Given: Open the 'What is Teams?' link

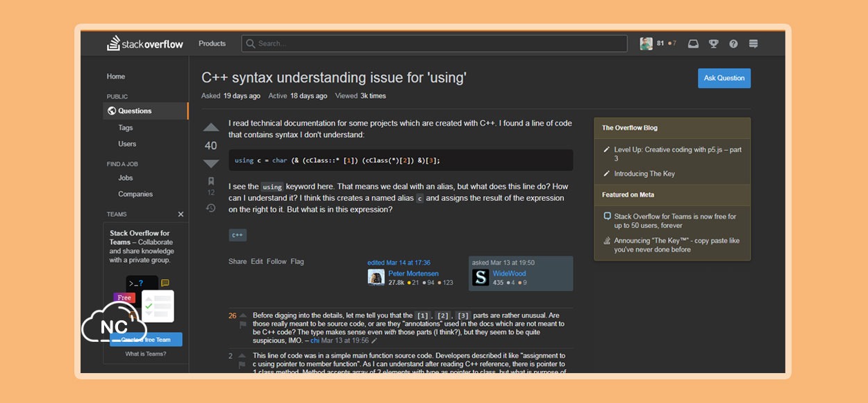Looking at the screenshot, I should pyautogui.click(x=146, y=354).
